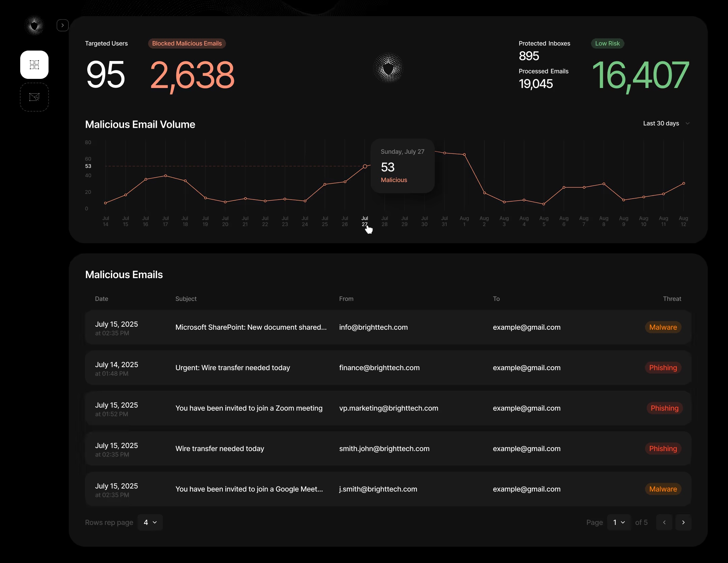Open the Last 30 days range dropdown
728x563 pixels.
click(x=666, y=123)
